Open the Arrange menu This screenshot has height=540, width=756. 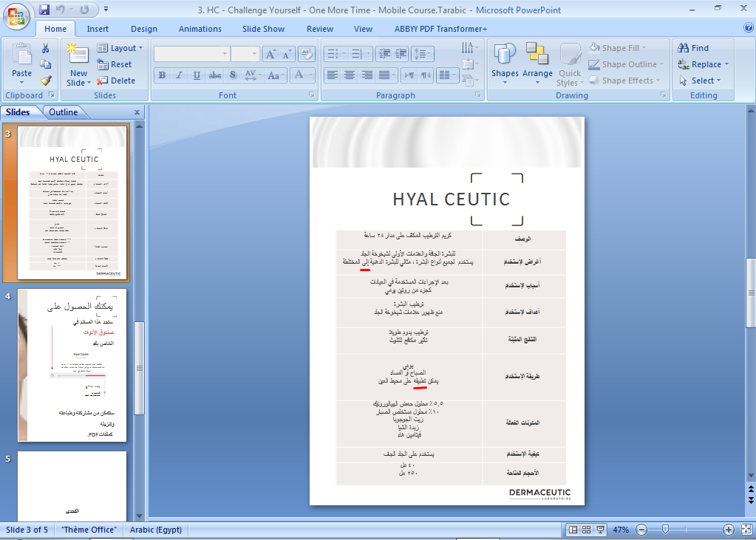click(x=537, y=64)
